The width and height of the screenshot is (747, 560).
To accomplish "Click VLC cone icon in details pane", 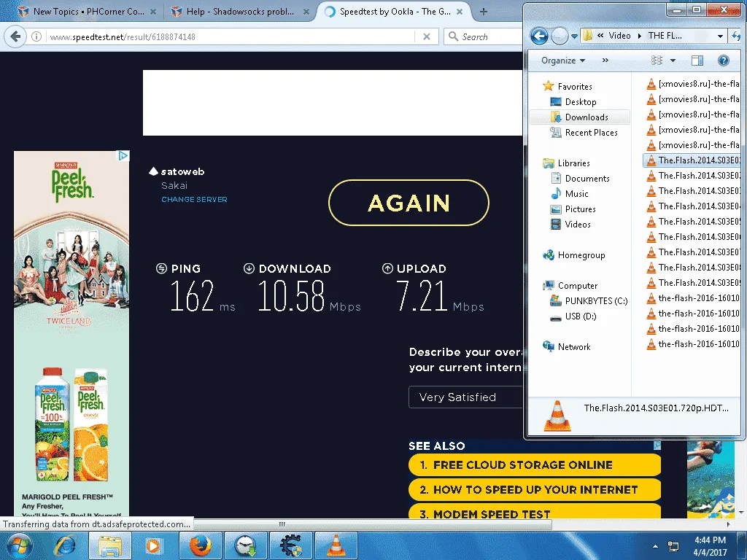I will (557, 416).
